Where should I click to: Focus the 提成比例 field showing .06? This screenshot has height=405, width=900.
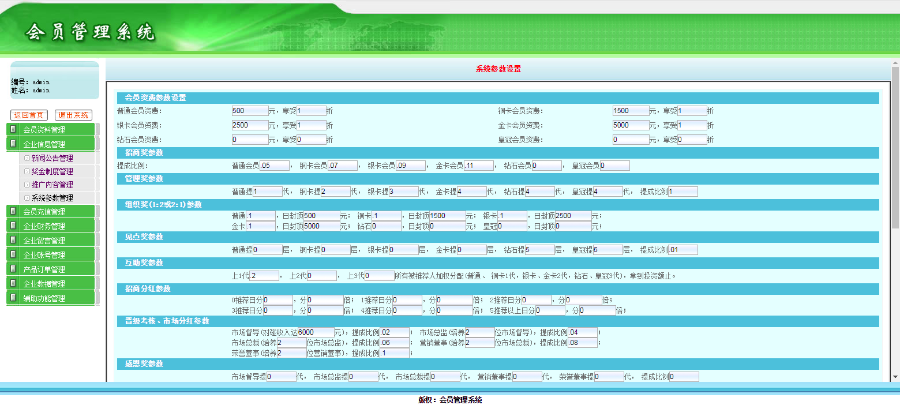click(x=395, y=343)
